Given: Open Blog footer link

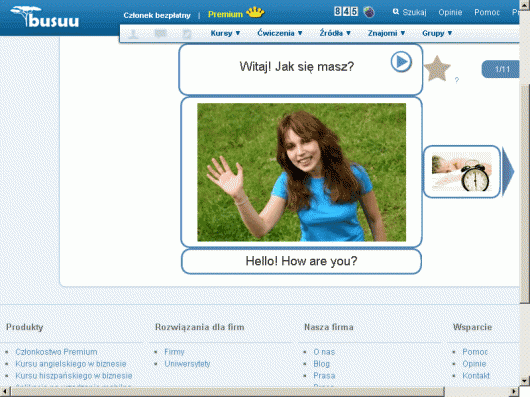Looking at the screenshot, I should tap(321, 364).
